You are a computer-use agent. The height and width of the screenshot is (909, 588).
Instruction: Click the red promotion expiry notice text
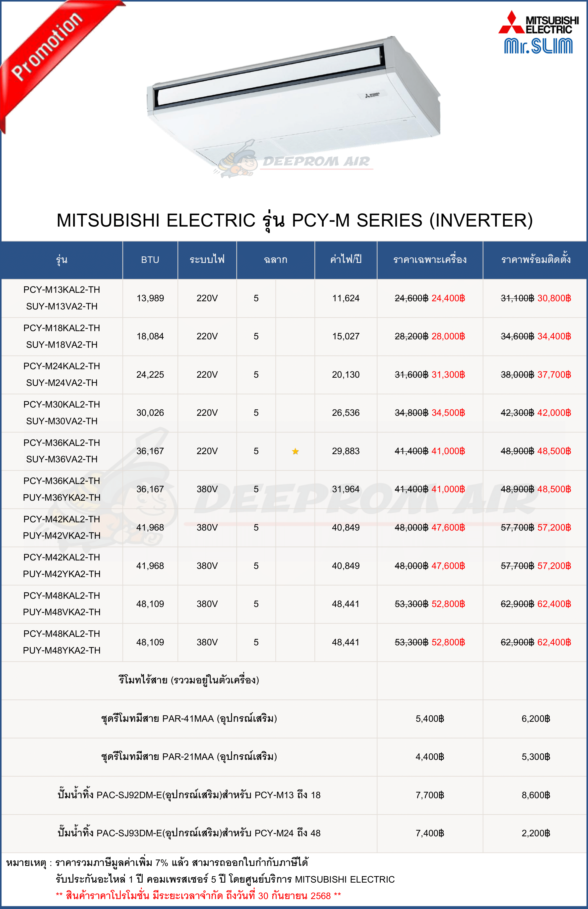(x=199, y=896)
